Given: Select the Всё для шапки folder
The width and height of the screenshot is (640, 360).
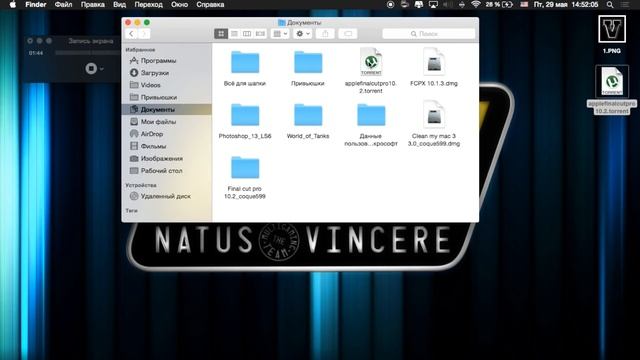Looking at the screenshot, I should tap(245, 62).
